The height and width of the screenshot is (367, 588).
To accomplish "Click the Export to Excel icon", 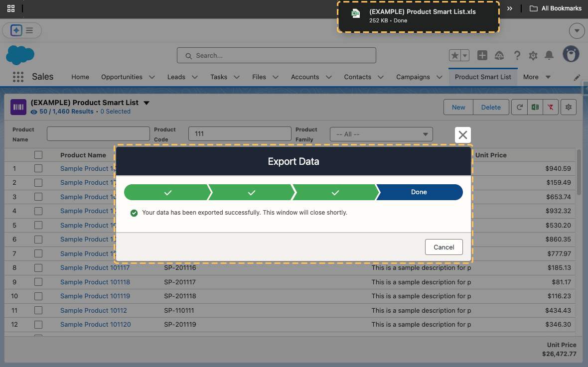I will pyautogui.click(x=535, y=107).
